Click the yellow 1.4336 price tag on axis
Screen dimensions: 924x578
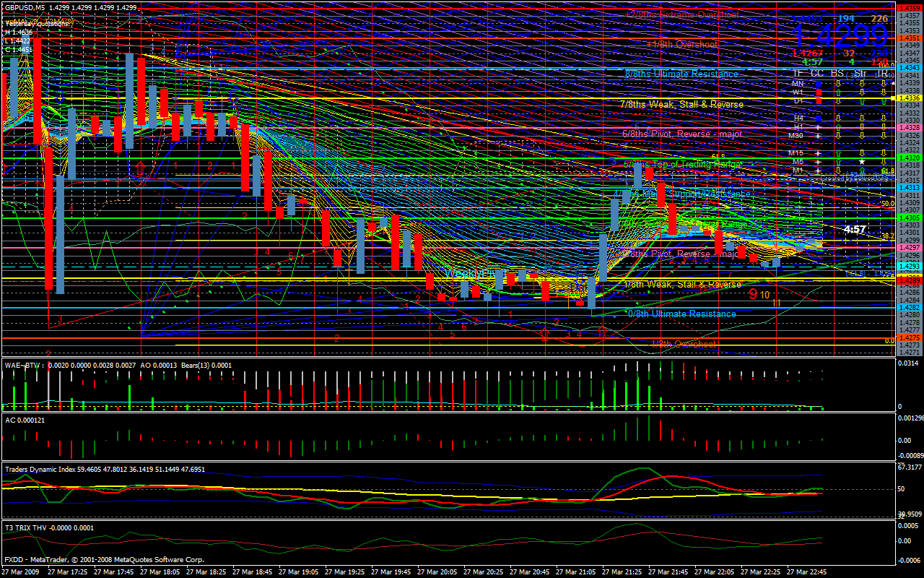point(907,98)
